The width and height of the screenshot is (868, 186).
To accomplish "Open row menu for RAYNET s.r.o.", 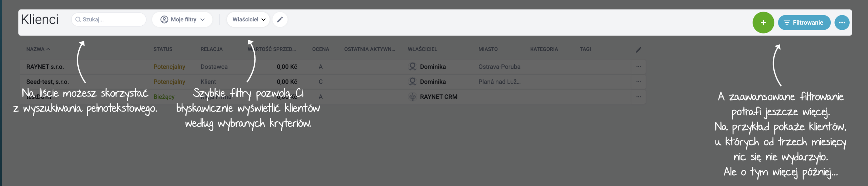I will tap(638, 67).
